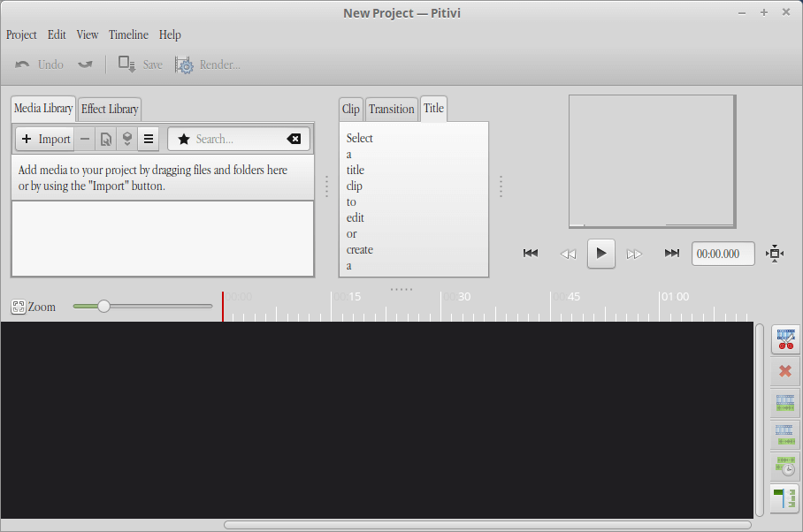Clear search text with backspace icon

[x=294, y=139]
